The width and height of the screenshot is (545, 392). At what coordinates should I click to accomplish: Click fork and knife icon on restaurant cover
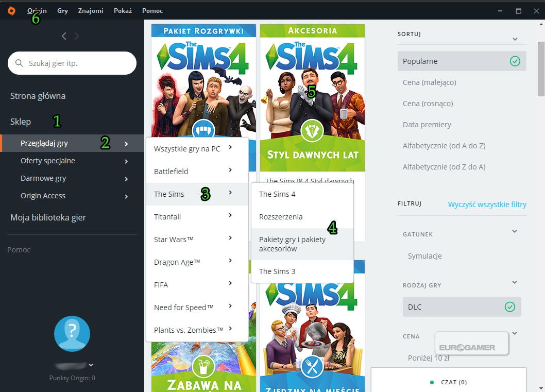[x=312, y=366]
